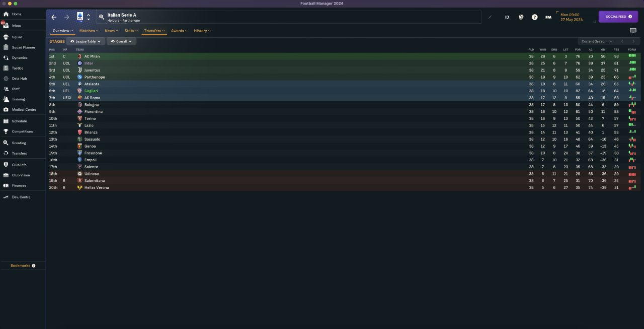Open the Inbox from the sidebar

[x=17, y=25]
